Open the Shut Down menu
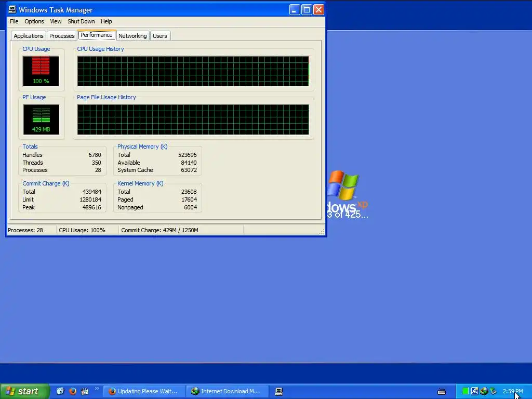This screenshot has width=532, height=399. coord(81,21)
